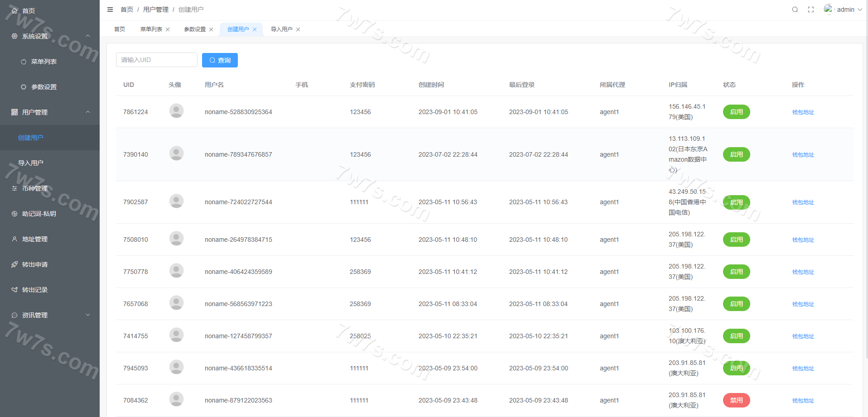Close the 参数设置 tab
Screen dimensions: 868x417
211,29
